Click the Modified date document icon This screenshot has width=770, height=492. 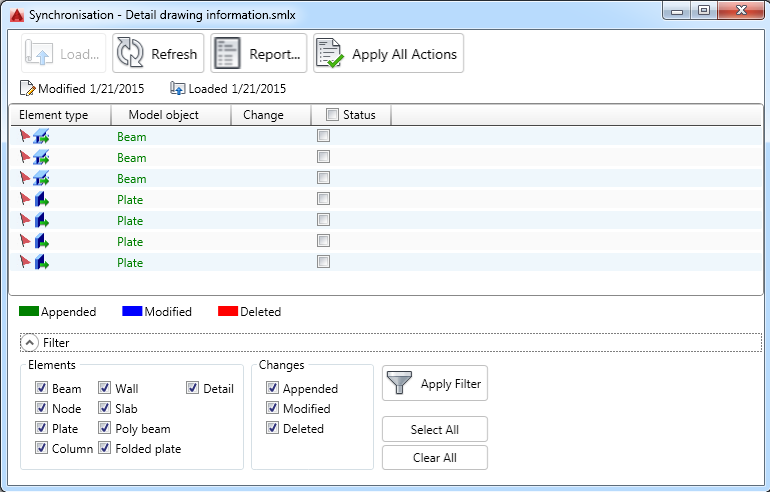[28, 88]
